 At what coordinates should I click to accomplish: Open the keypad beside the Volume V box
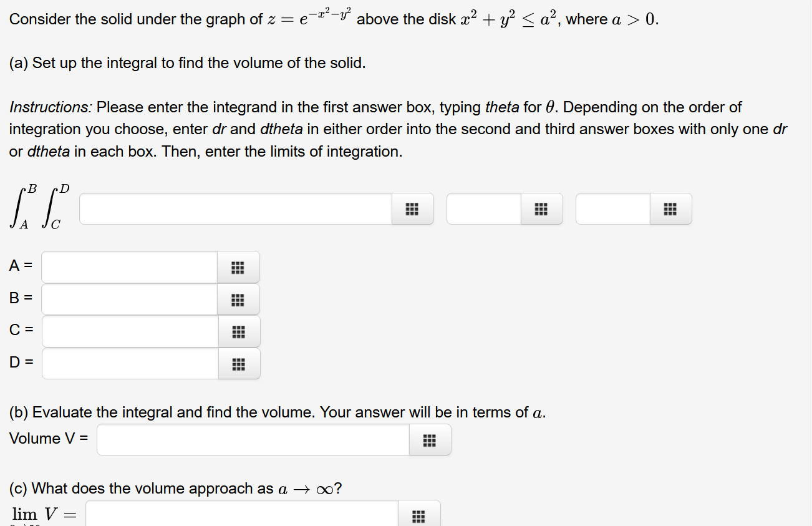429,439
